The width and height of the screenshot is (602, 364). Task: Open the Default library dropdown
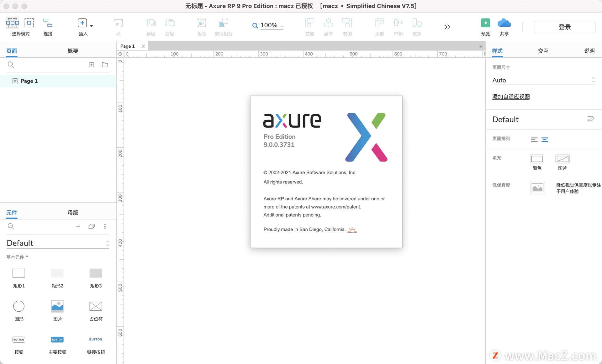[58, 243]
